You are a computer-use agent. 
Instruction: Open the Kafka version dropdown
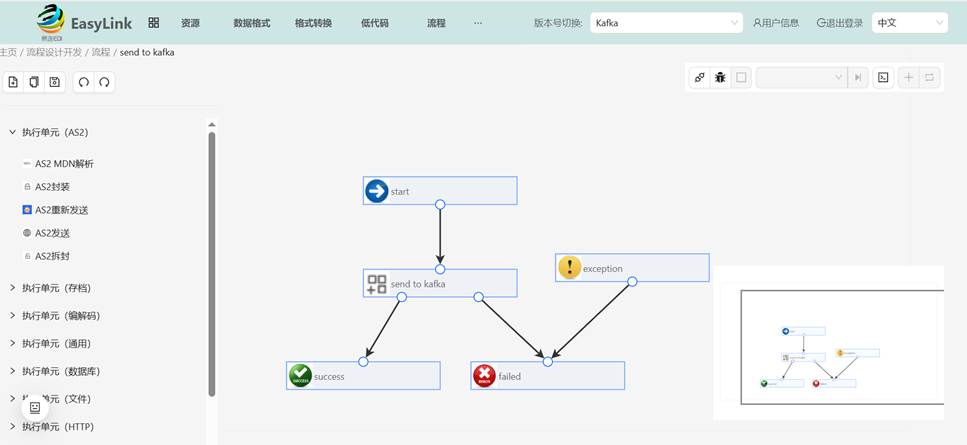tap(665, 22)
